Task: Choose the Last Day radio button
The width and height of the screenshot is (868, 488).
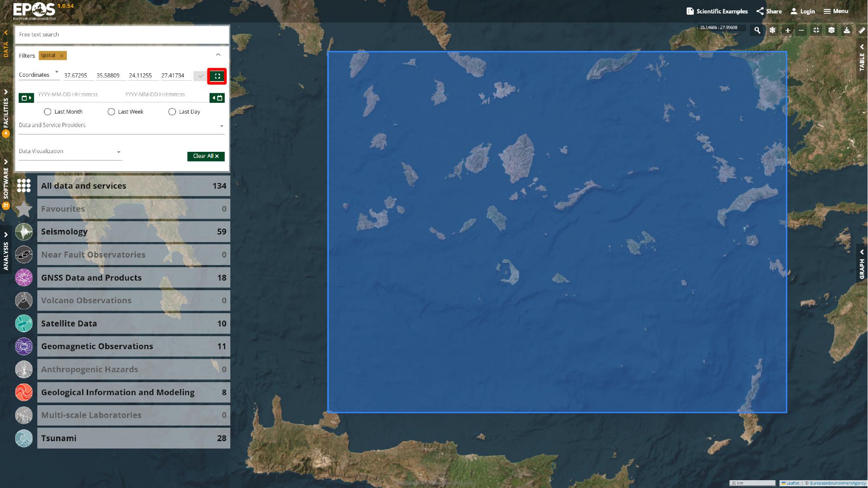Action: point(172,111)
